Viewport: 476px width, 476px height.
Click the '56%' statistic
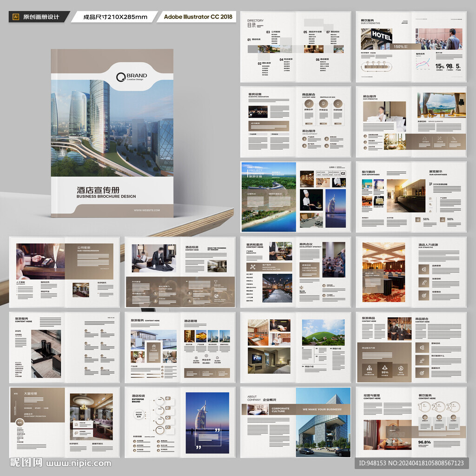click(426, 219)
